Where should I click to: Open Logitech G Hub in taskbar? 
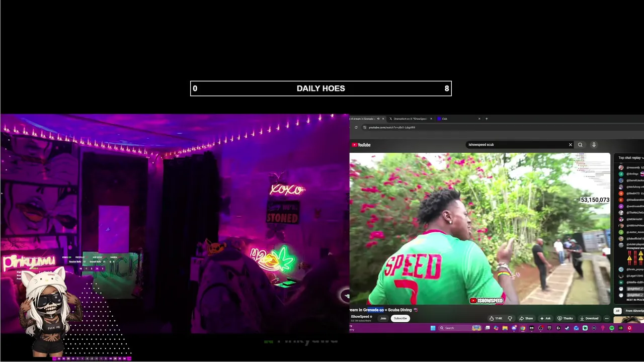click(558, 328)
